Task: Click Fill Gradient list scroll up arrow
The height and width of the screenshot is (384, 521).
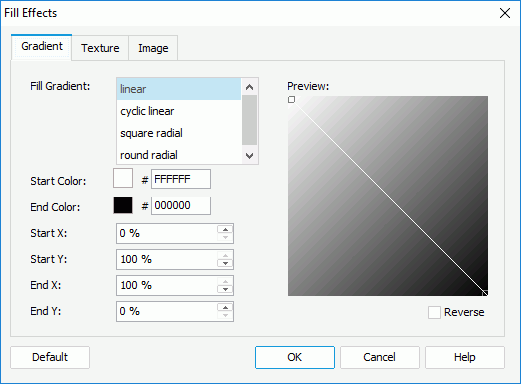Action: click(x=249, y=87)
